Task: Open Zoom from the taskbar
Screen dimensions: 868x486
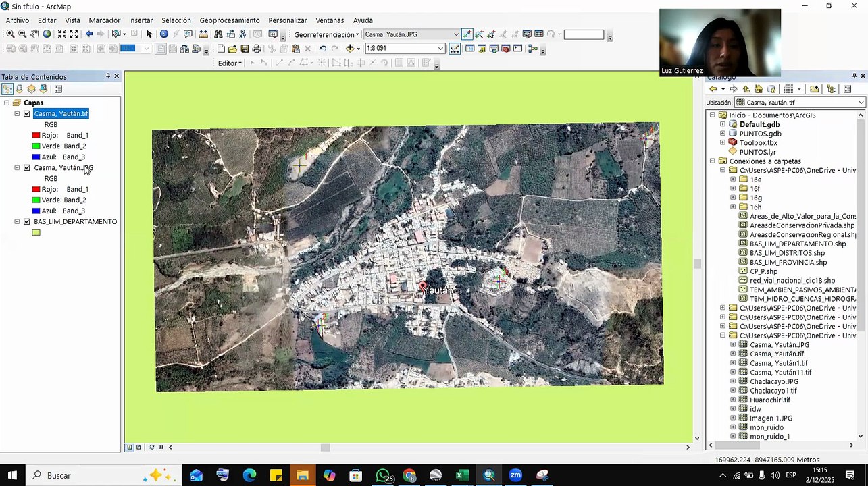Action: [x=515, y=476]
